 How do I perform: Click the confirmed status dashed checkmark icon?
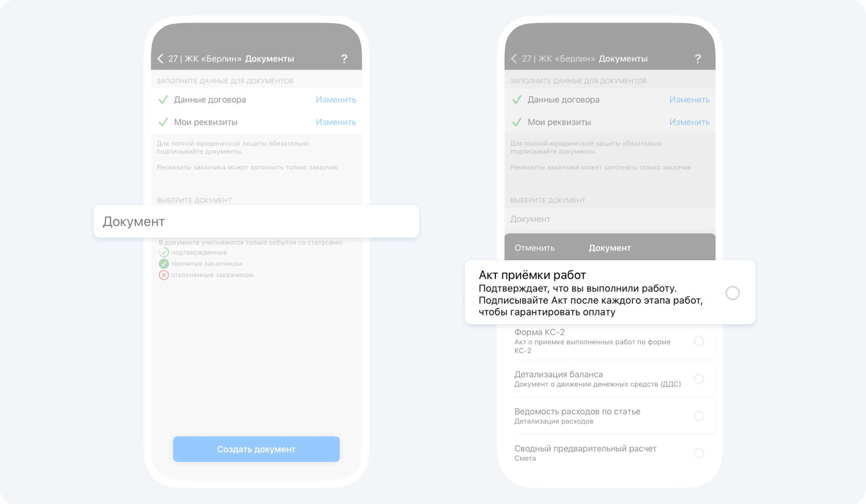point(163,253)
